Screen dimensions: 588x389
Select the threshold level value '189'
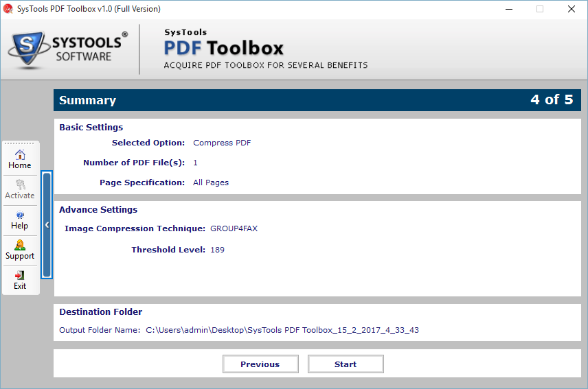click(218, 250)
